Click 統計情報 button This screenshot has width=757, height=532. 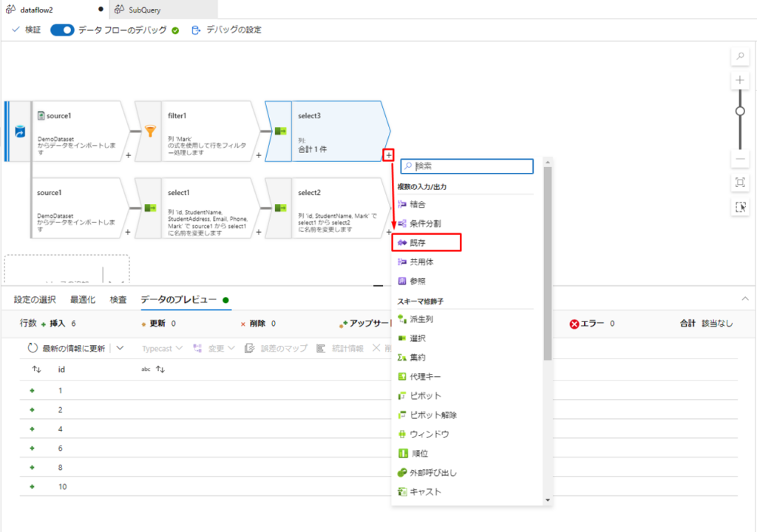pos(340,348)
